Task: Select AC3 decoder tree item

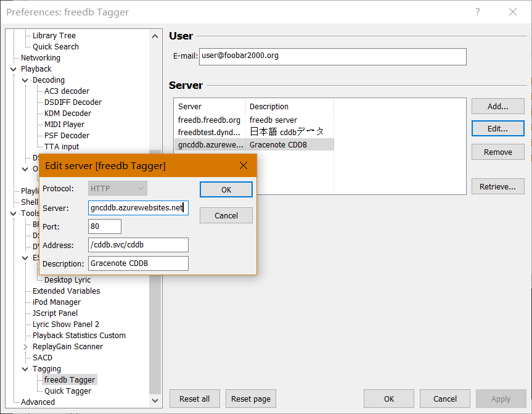Action: tap(67, 91)
